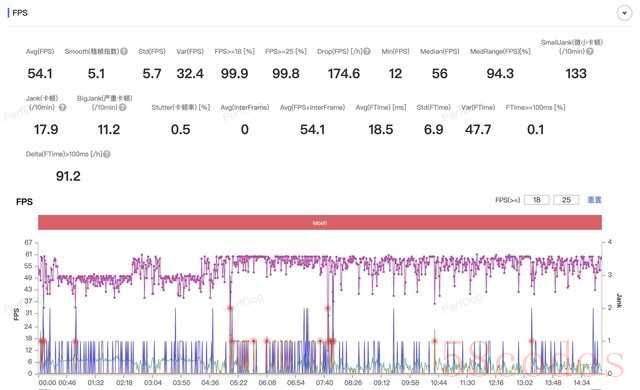
Task: Collapse the FPS section with the top-right chevron
Action: tap(624, 13)
